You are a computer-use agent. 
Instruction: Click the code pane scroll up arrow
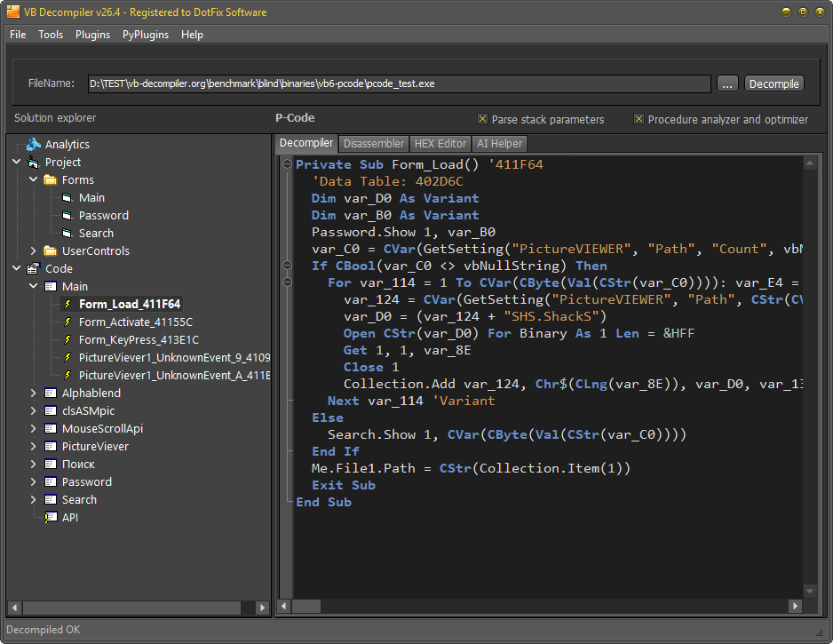(810, 163)
